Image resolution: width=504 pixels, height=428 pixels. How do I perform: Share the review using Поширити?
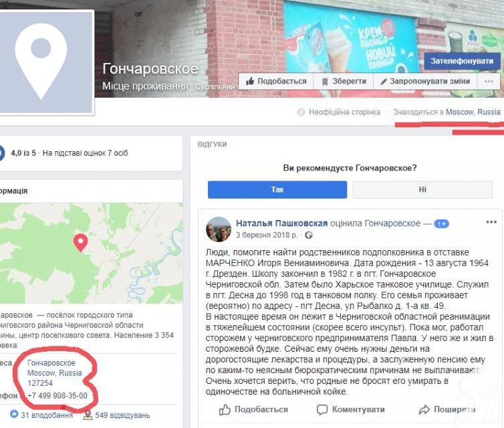(447, 410)
